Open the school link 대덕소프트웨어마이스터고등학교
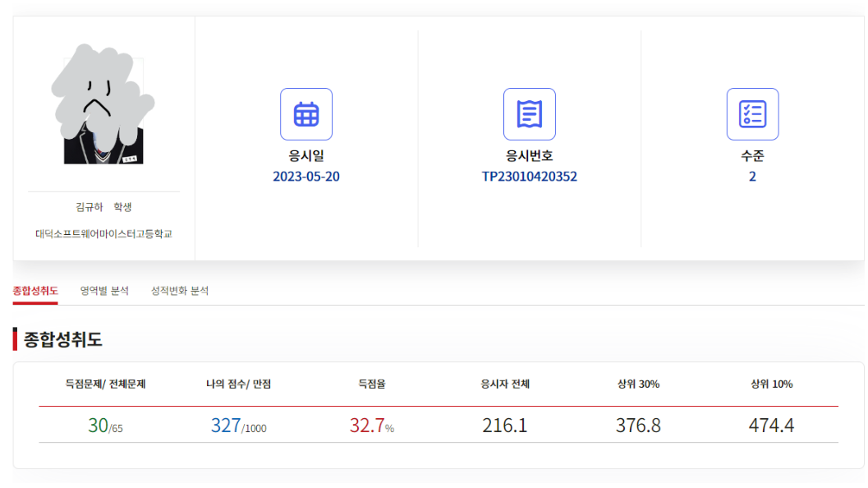Viewport: 868px width, 488px height. click(x=103, y=232)
